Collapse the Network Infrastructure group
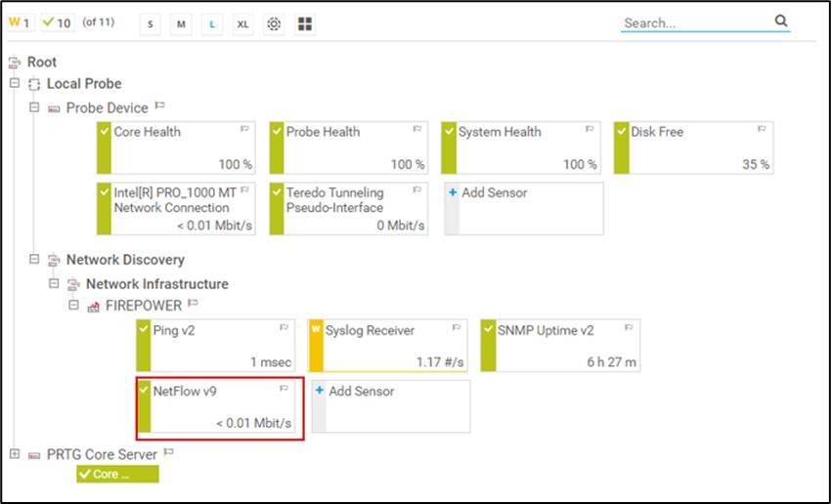 [54, 284]
